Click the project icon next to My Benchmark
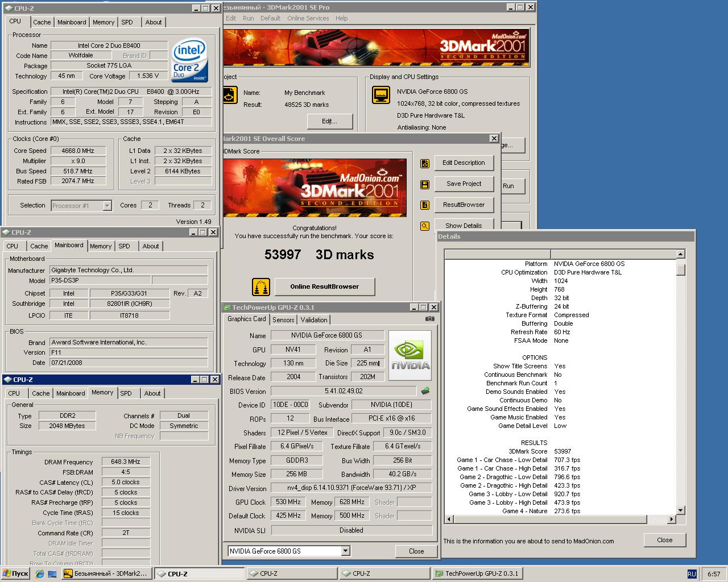 230,95
